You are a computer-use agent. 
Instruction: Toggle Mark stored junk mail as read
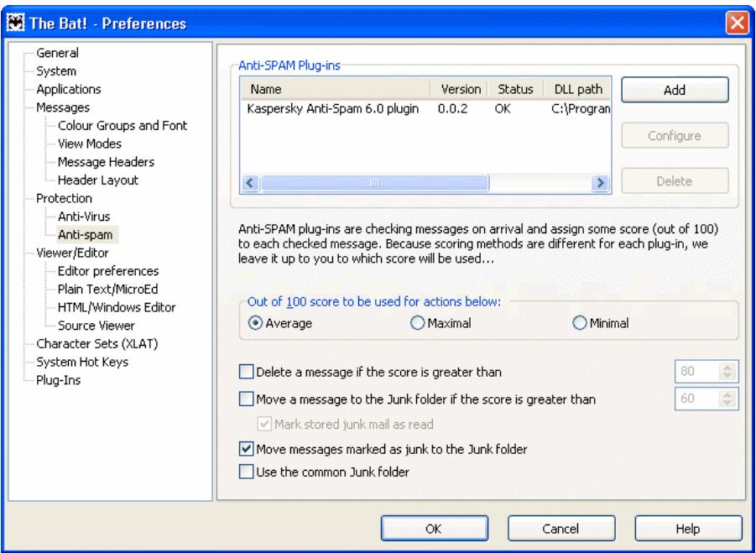pos(264,425)
